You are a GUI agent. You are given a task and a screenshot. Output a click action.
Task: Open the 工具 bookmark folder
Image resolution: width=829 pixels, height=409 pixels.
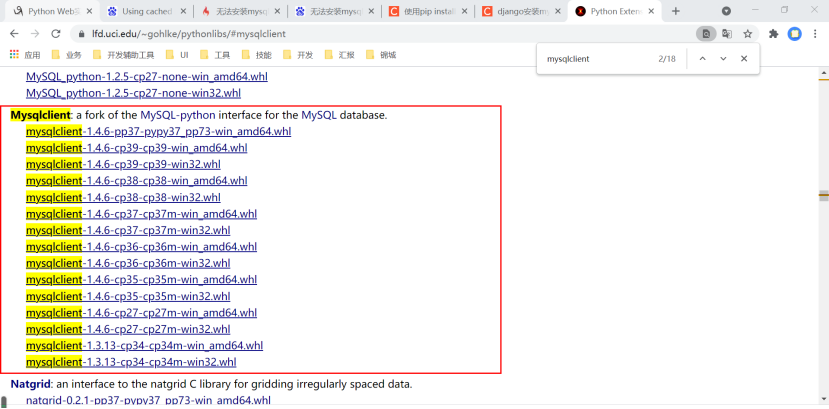coord(215,54)
